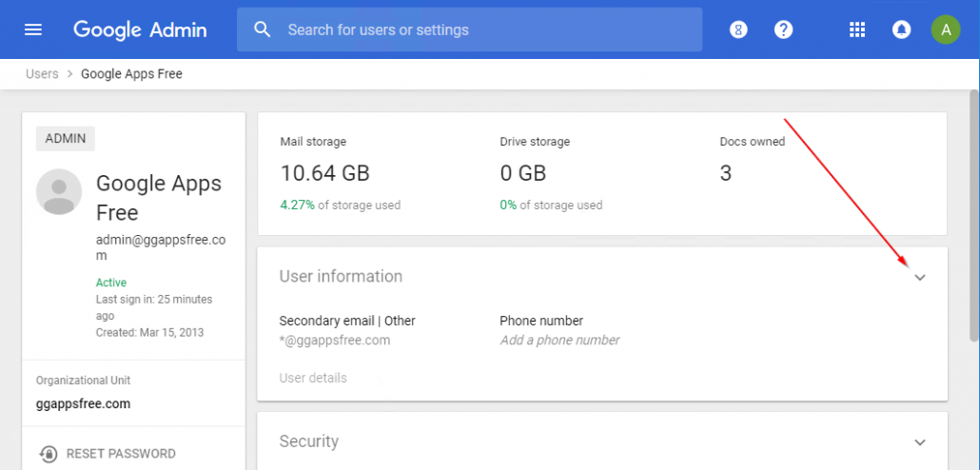Click '0%' of storage used
Screen dimensions: 980x470
[x=508, y=205]
